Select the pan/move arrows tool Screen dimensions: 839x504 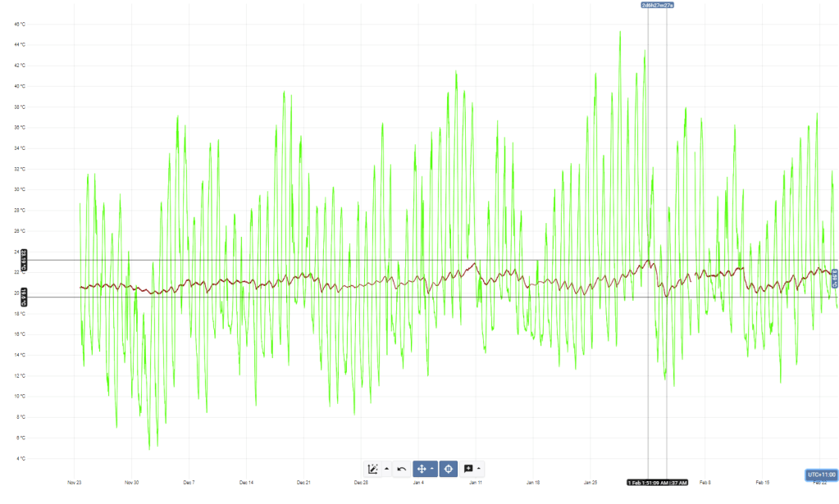tap(422, 469)
